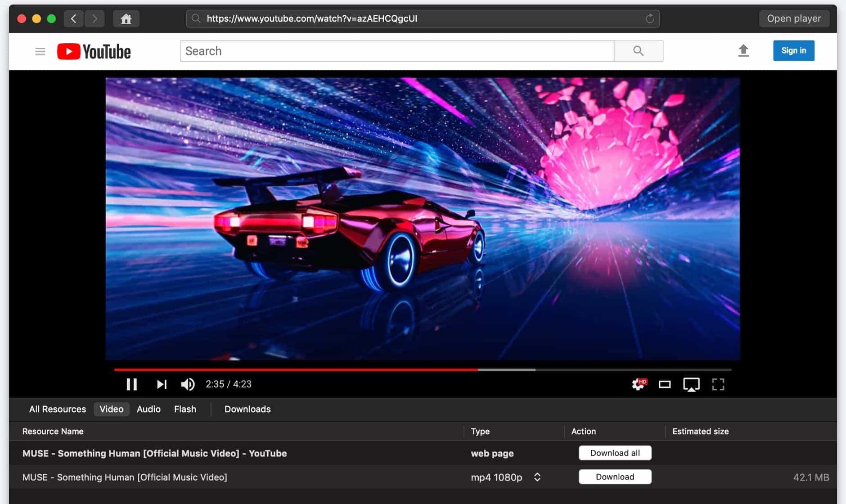Click the search magnifier button

click(x=638, y=51)
